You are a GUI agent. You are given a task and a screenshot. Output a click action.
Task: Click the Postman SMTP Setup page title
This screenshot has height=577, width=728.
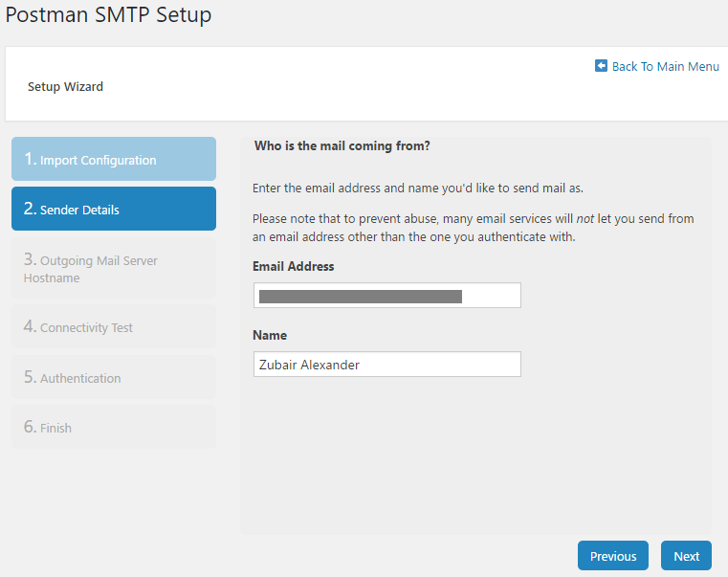tap(109, 15)
